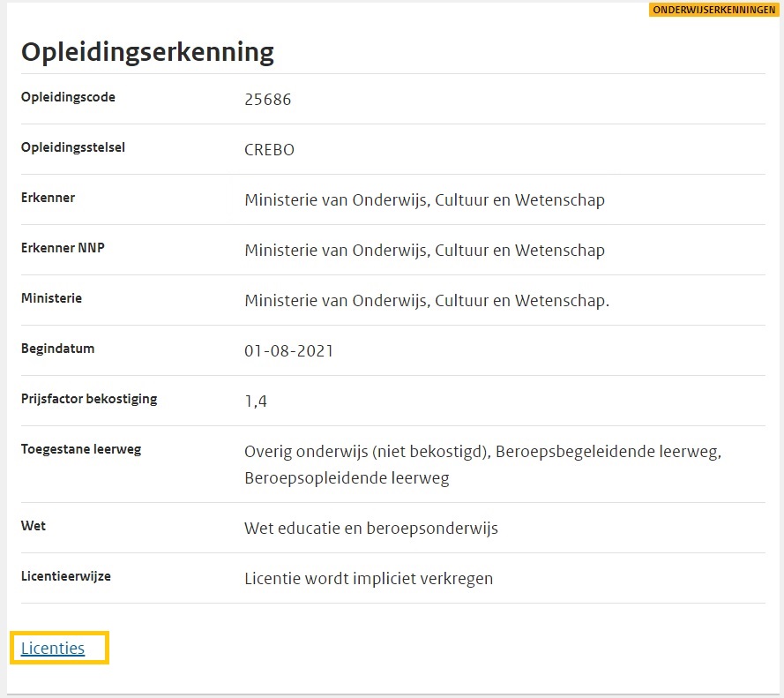Viewport: 784px width, 698px height.
Task: Select the Opleidingscode value 25686
Action: click(267, 100)
